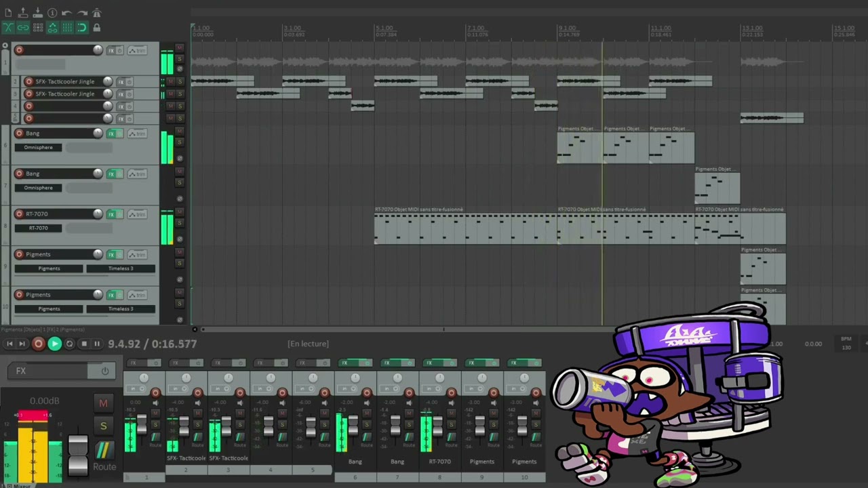Screen dimensions: 868x488
Task: Click speaker icon on mixer strip 6
Action: point(367,403)
